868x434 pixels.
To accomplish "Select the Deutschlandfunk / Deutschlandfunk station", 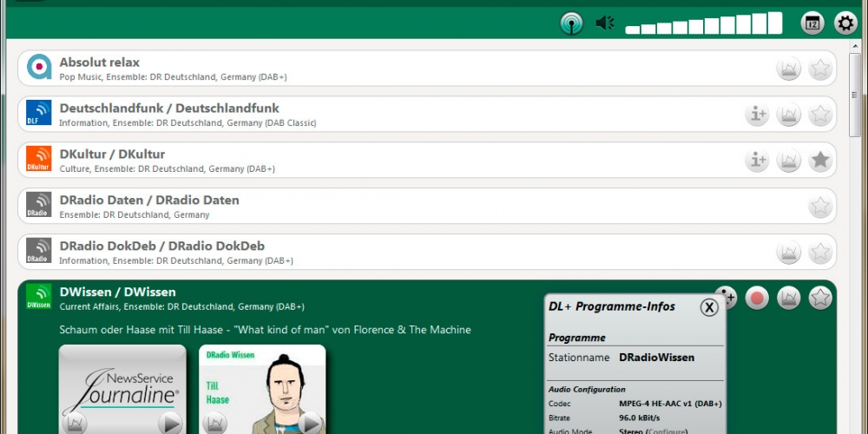I will [x=427, y=115].
